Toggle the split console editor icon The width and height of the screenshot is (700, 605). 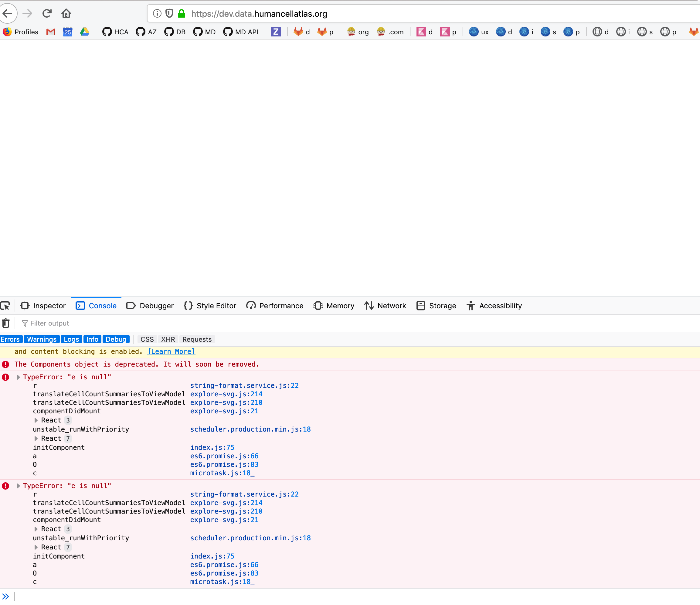tap(5, 596)
